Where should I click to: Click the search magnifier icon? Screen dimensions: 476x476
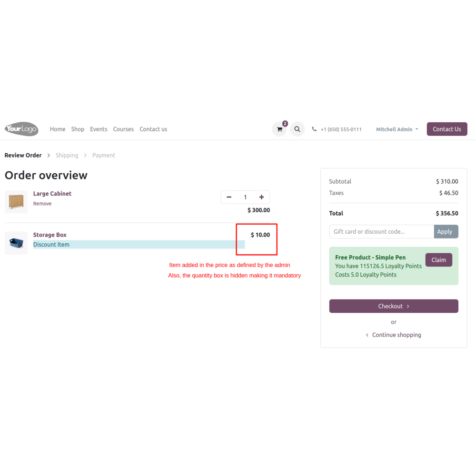[297, 129]
